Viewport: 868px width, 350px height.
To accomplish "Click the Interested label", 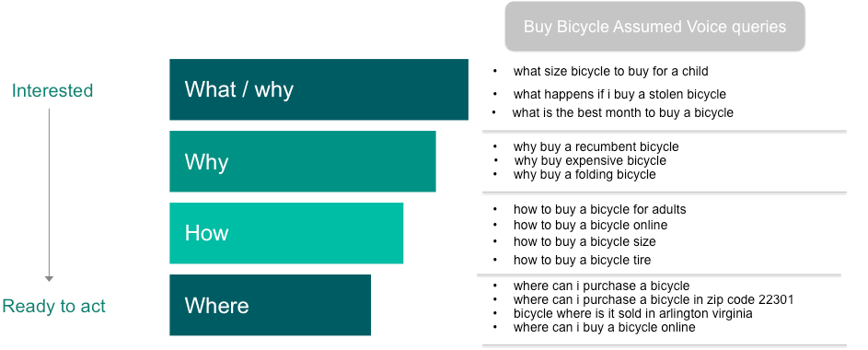I will pos(52,90).
